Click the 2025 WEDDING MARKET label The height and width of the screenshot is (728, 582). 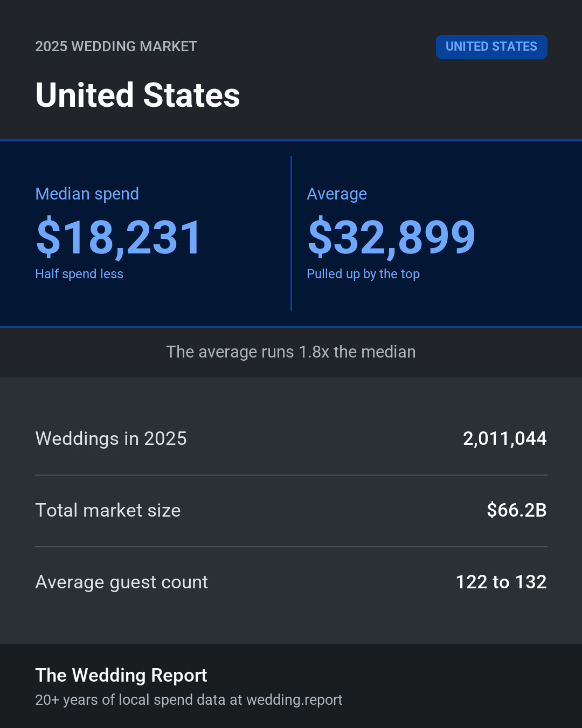pos(116,46)
